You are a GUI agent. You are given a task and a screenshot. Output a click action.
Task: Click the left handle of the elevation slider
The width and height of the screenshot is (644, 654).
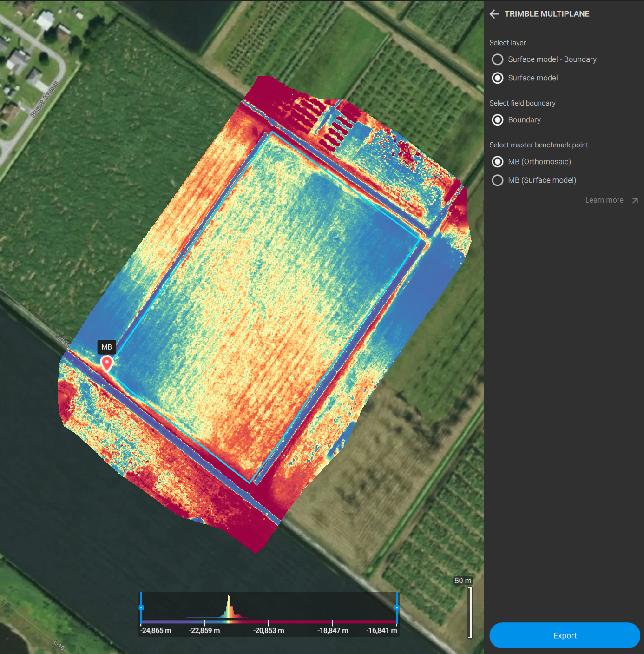pyautogui.click(x=141, y=607)
